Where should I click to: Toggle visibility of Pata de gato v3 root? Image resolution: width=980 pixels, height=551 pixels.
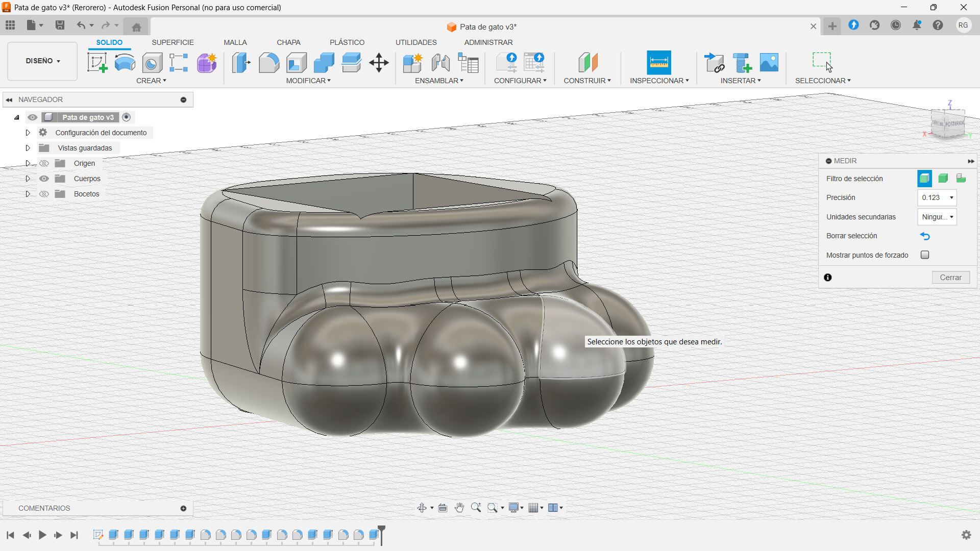(x=32, y=117)
